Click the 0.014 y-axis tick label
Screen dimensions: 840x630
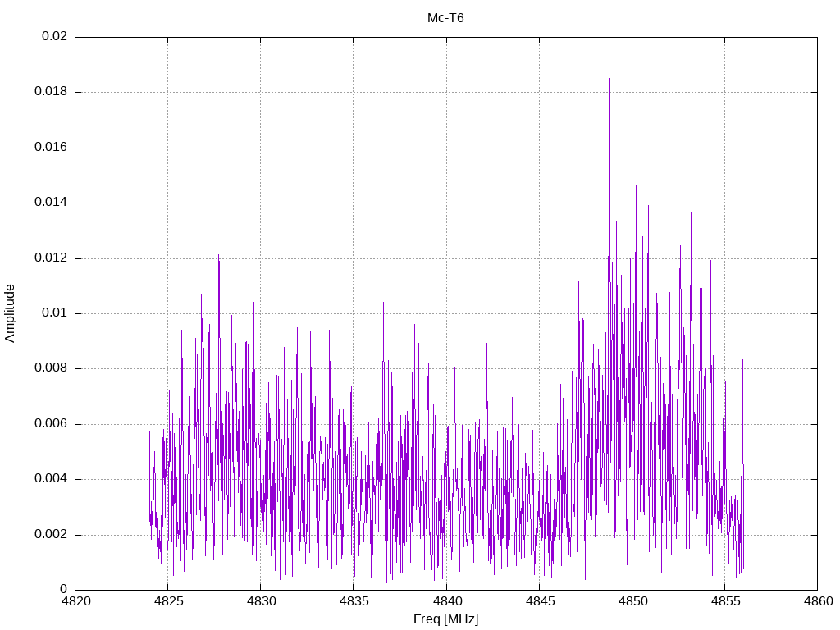coord(51,203)
